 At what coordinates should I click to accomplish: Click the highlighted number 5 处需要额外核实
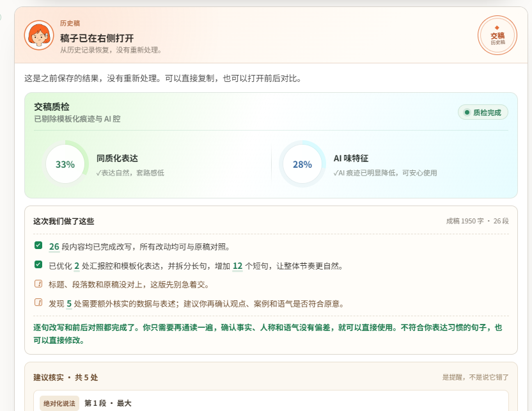tap(69, 303)
